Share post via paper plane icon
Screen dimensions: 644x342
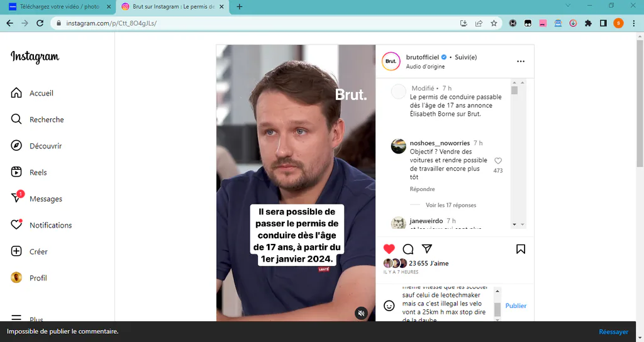427,248
